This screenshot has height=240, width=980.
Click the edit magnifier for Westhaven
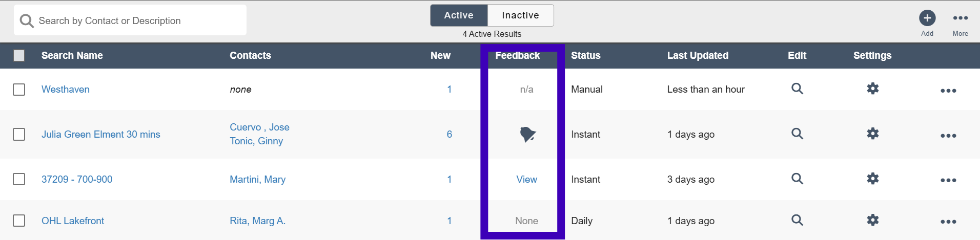point(797,89)
